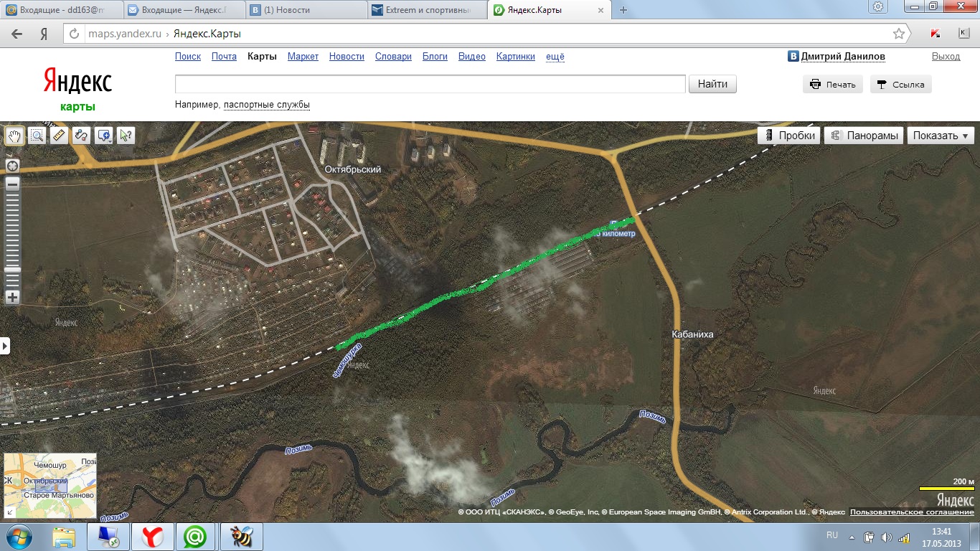Open the add-placemark tool dropdown

(104, 135)
